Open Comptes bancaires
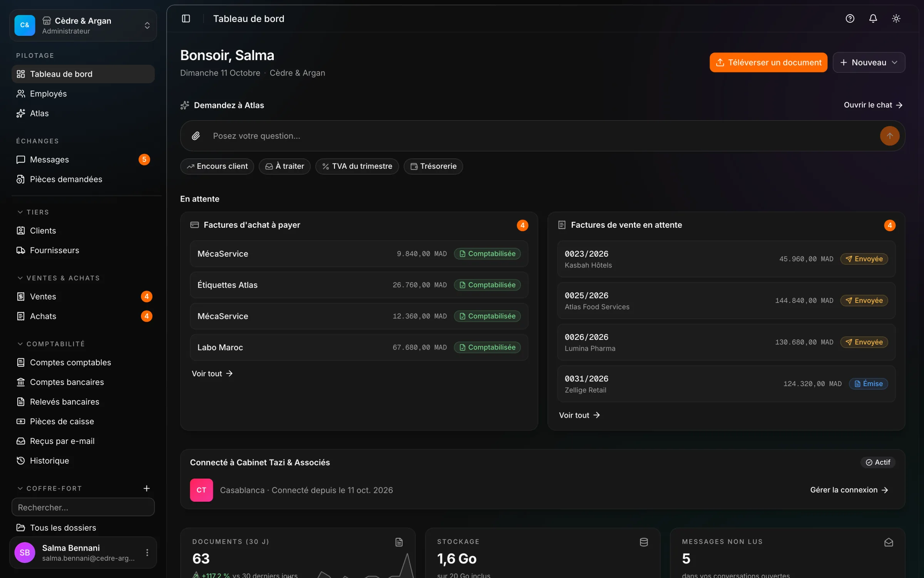Viewport: 924px width, 578px height. coord(83,382)
